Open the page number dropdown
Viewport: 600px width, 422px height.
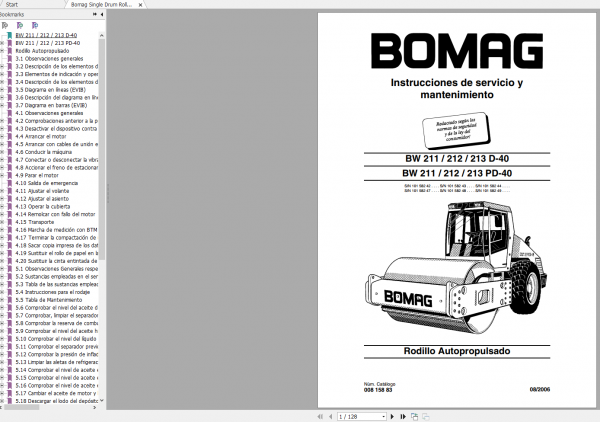click(383, 417)
